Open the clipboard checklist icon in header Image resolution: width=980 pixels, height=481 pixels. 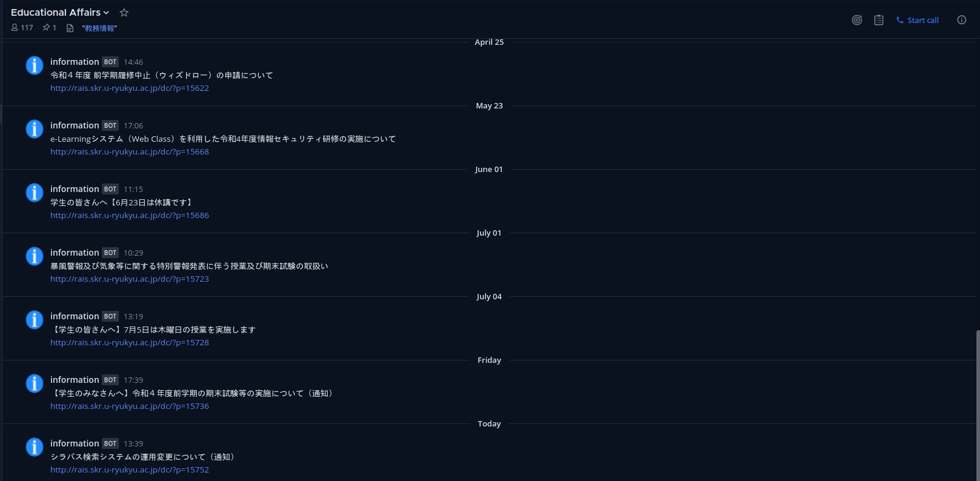click(x=879, y=20)
